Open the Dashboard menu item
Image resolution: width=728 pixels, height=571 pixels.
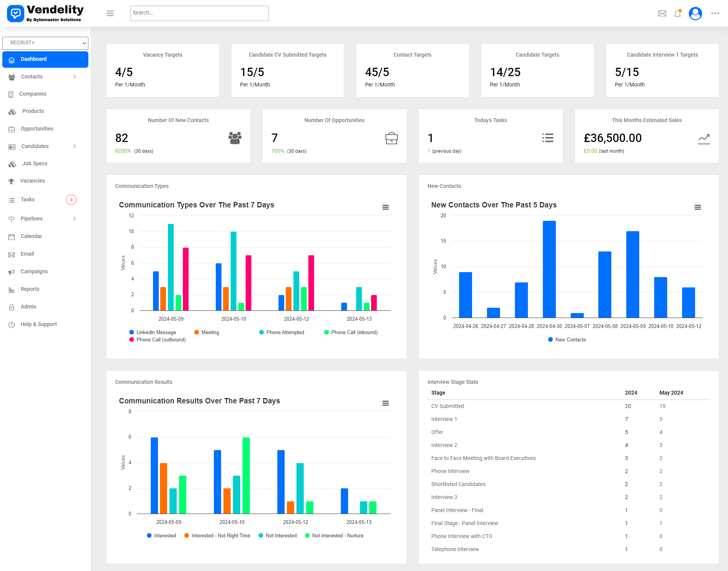point(45,59)
